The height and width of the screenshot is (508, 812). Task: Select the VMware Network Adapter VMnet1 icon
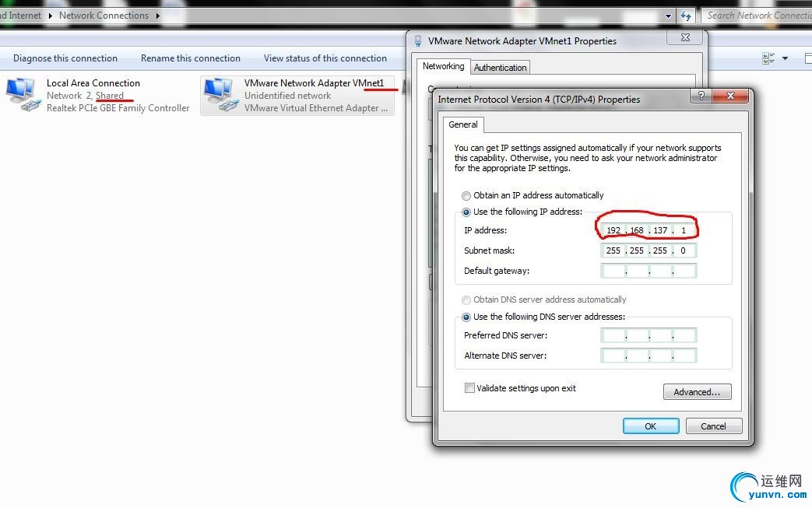click(x=221, y=95)
